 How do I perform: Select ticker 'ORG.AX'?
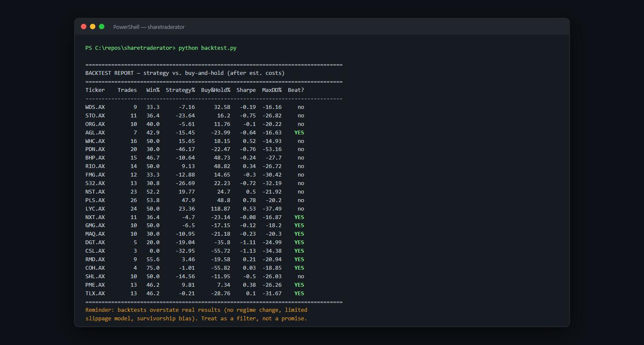[x=95, y=124]
